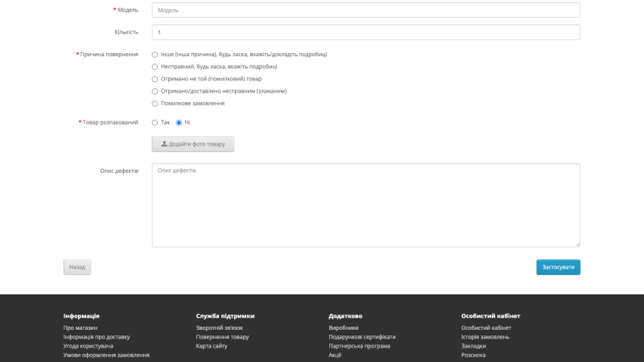Open 'Історія замовлень' footer link
The image size is (644, 362).
pos(485,337)
